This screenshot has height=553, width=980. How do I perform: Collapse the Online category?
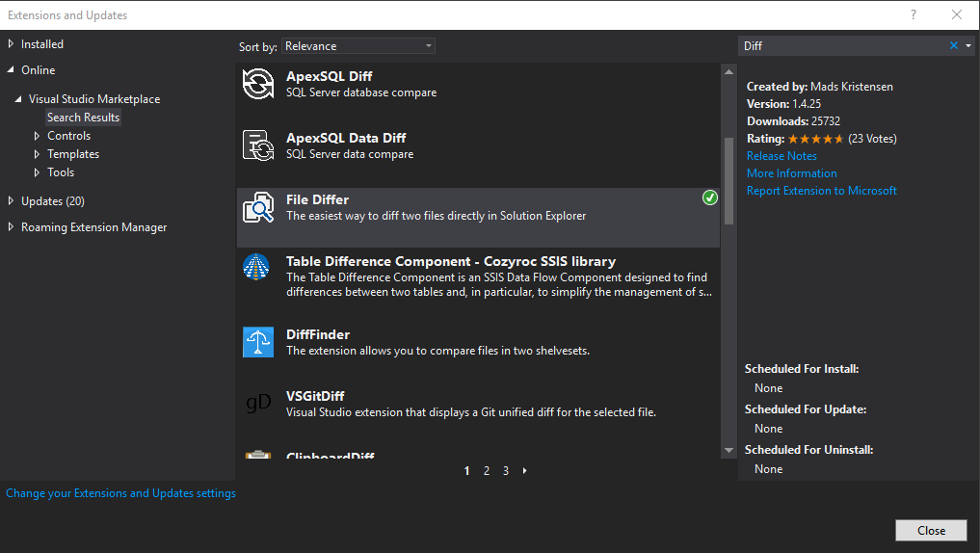11,70
